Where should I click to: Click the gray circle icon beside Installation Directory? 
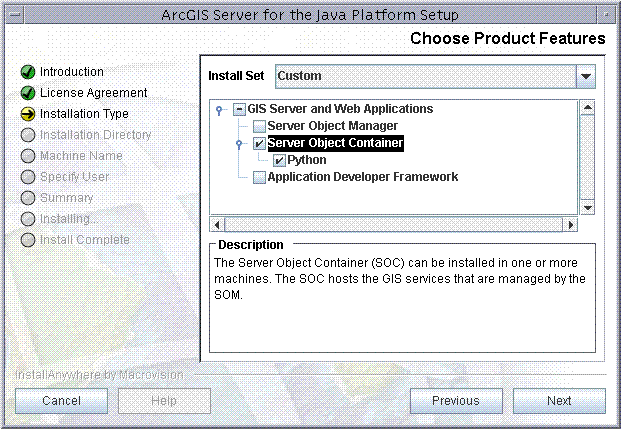coord(28,135)
